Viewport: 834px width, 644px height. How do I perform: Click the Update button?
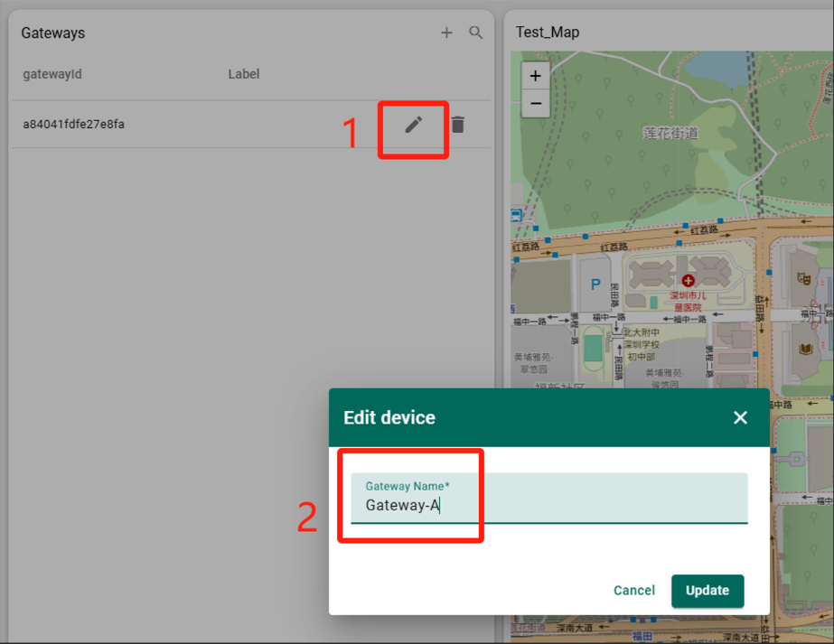coord(707,591)
